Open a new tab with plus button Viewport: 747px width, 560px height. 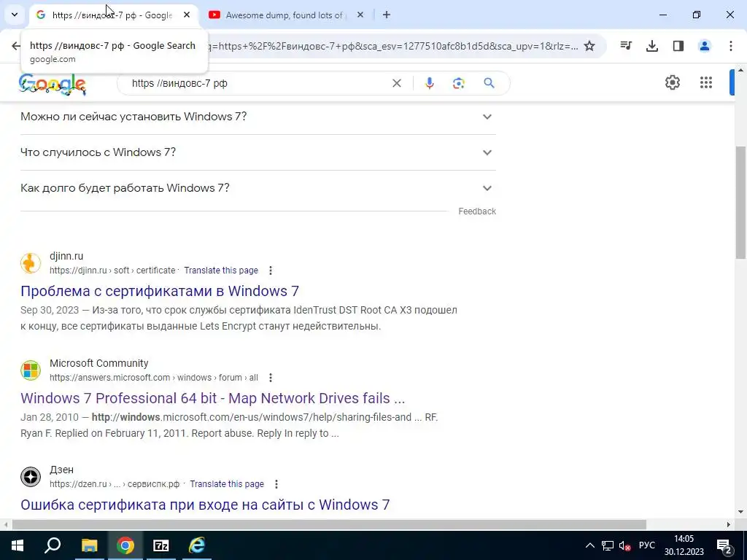[x=387, y=15]
